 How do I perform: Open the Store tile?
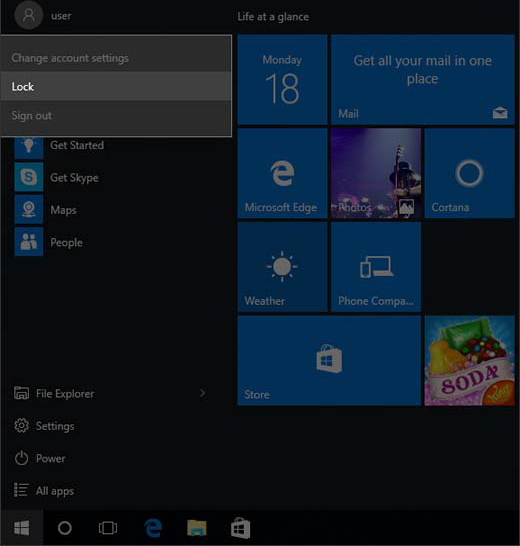pos(329,360)
